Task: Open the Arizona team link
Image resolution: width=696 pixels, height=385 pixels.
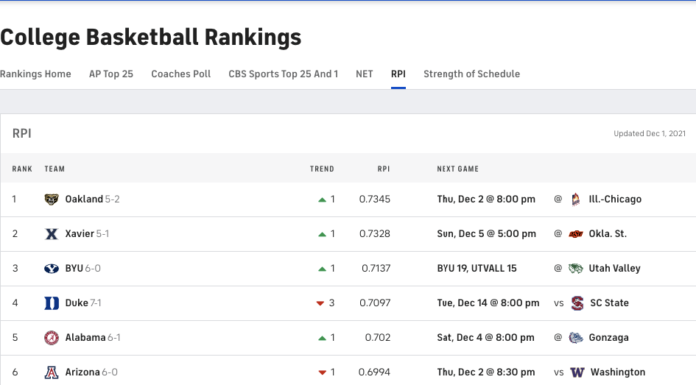Action: (x=83, y=373)
